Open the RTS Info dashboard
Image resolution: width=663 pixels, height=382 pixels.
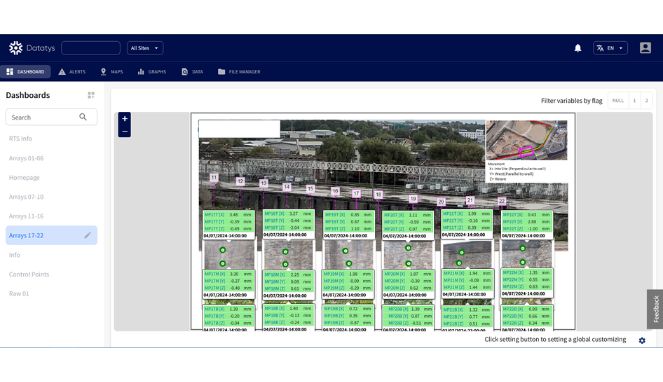pyautogui.click(x=20, y=139)
